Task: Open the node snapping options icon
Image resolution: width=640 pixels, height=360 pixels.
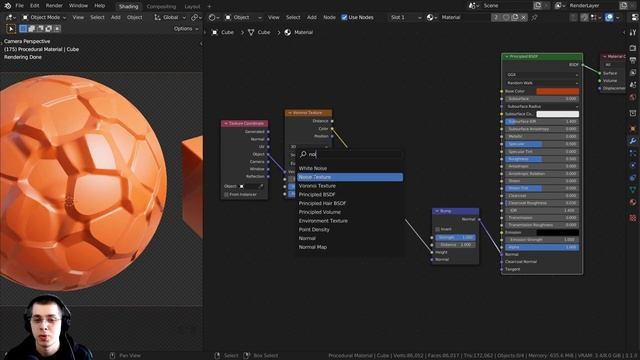Action: point(596,18)
